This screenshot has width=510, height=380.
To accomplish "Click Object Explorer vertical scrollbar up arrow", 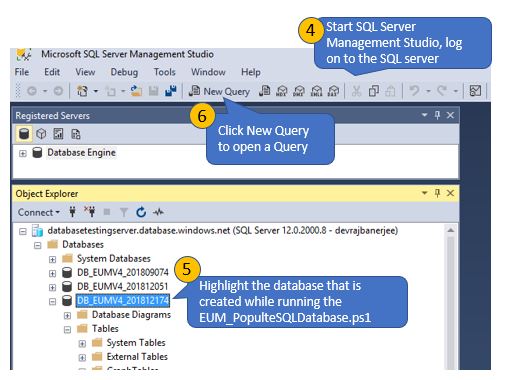I will (450, 231).
